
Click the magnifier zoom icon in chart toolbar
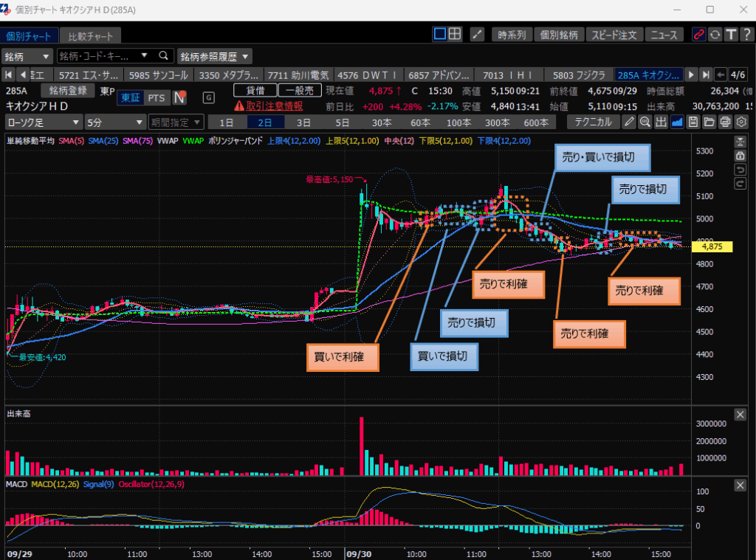[x=645, y=122]
